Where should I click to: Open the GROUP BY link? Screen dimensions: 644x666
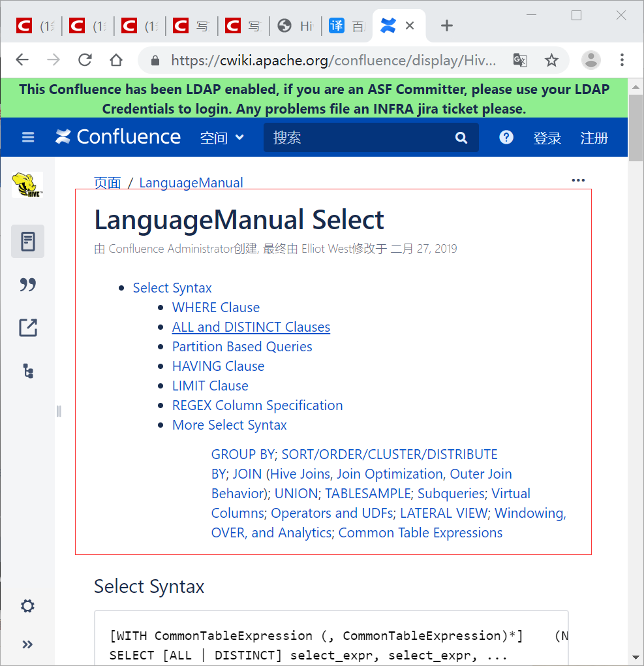243,454
